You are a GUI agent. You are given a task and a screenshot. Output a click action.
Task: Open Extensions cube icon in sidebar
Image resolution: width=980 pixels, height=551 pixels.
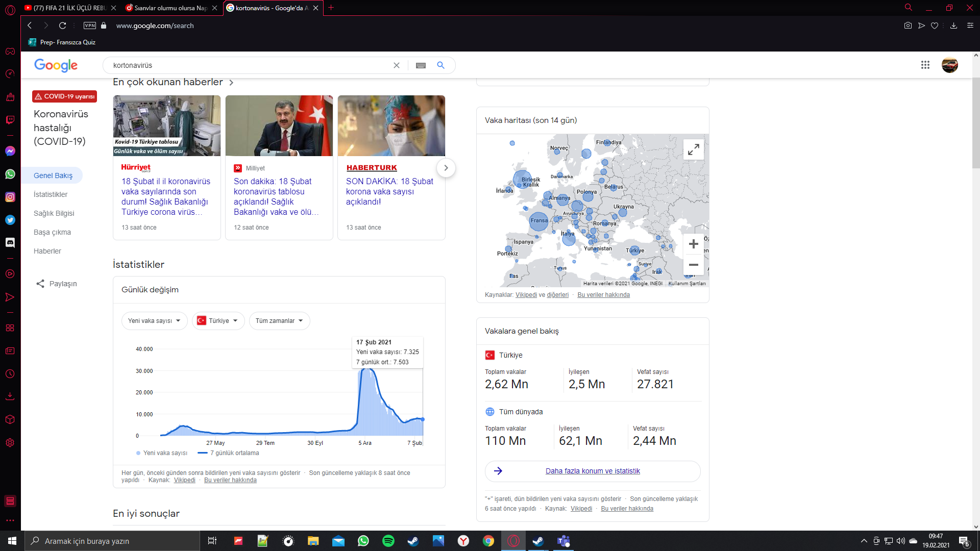[10, 419]
